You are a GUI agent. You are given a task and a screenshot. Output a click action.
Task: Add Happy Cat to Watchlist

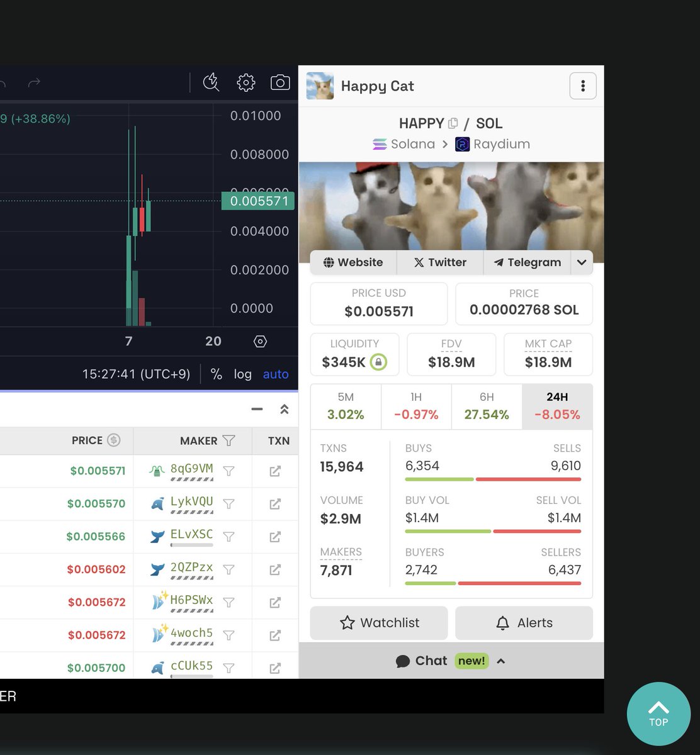click(x=379, y=623)
